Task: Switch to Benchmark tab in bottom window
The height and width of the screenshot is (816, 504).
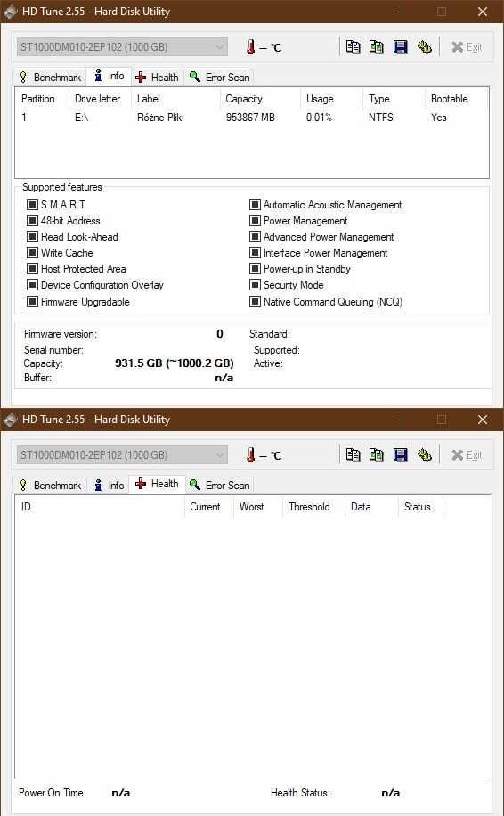Action: coord(50,485)
